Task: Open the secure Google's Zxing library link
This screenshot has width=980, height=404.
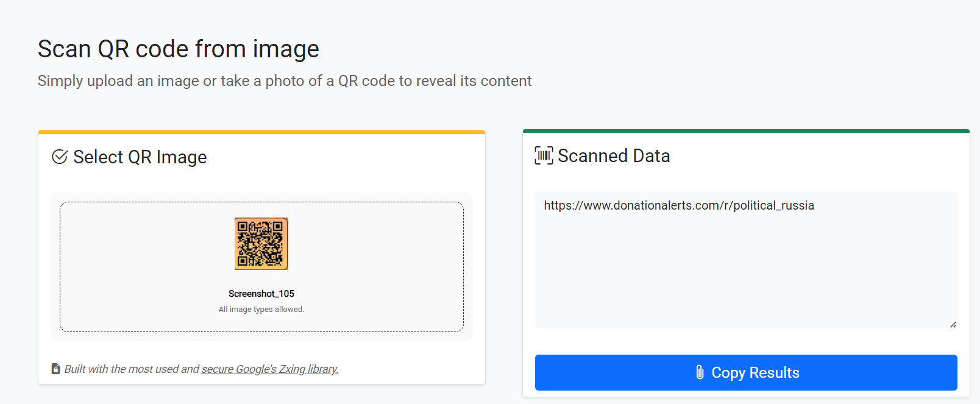Action: 270,369
